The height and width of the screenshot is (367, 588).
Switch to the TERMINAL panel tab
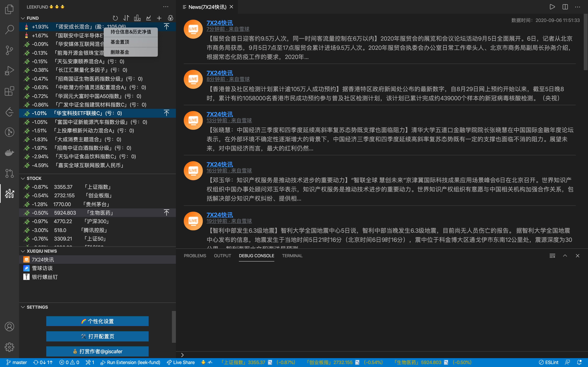(x=292, y=256)
